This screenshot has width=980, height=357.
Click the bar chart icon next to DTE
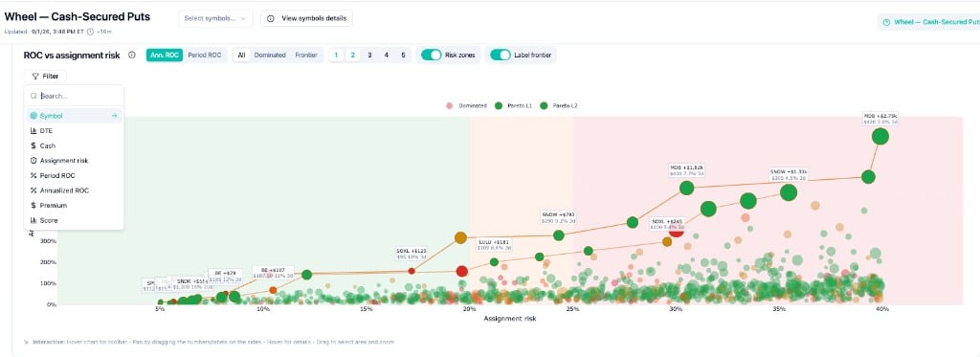click(x=33, y=131)
